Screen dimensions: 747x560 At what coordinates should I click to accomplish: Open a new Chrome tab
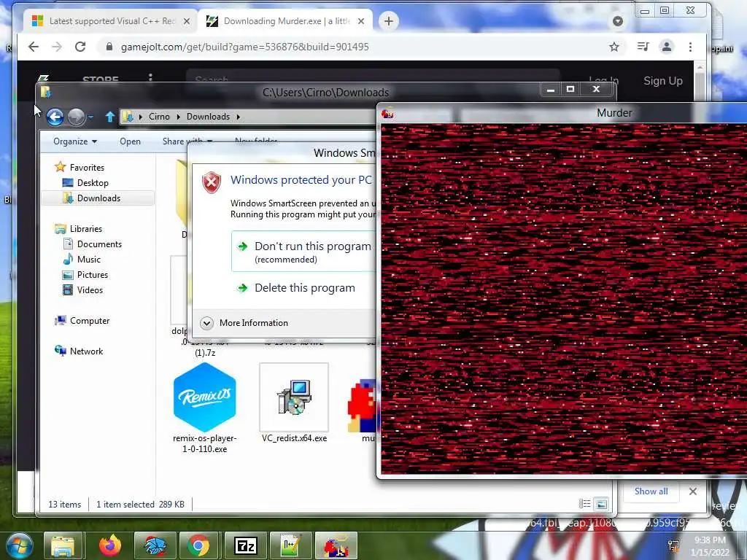[389, 21]
